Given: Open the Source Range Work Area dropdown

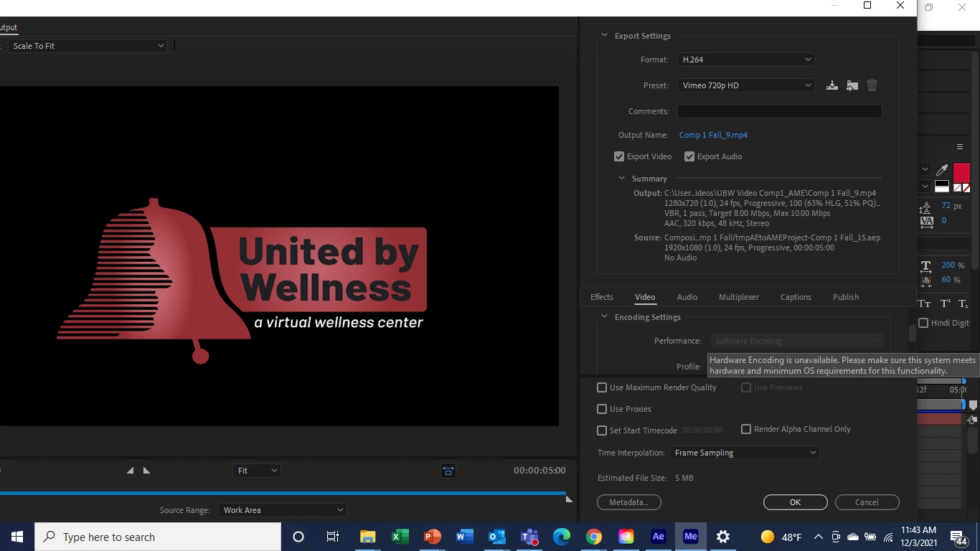Looking at the screenshot, I should coord(283,510).
